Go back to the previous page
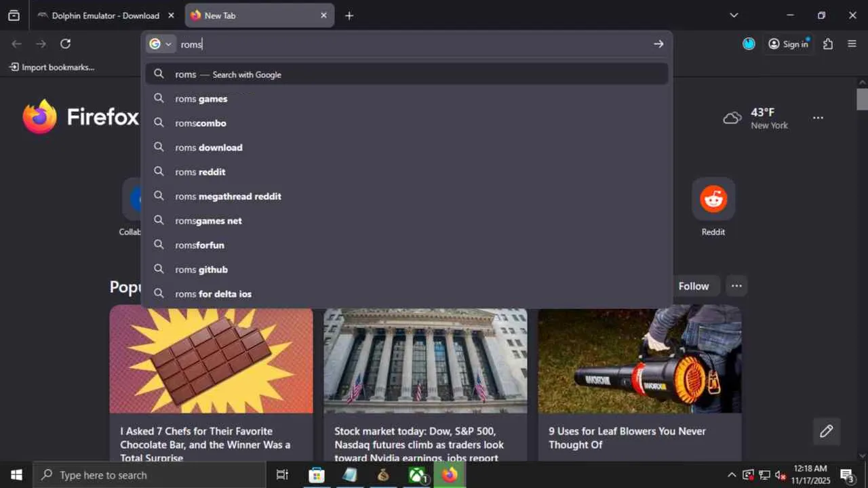This screenshot has width=868, height=488. (x=16, y=44)
